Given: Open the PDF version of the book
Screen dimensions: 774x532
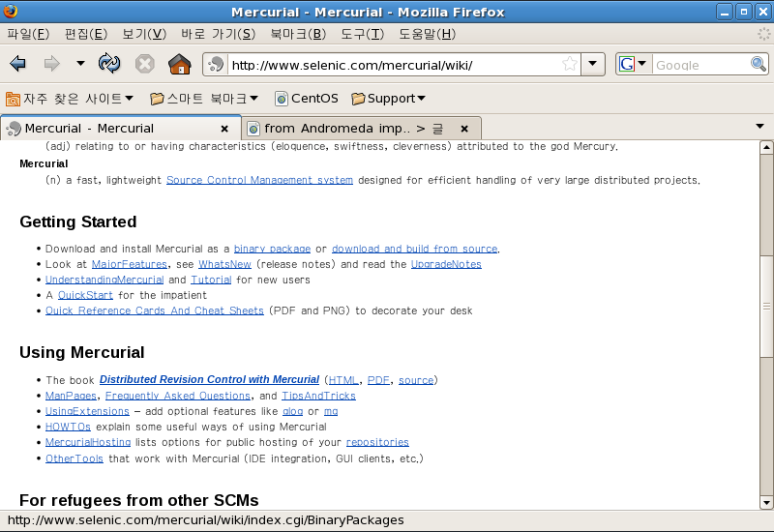Looking at the screenshot, I should click(378, 380).
